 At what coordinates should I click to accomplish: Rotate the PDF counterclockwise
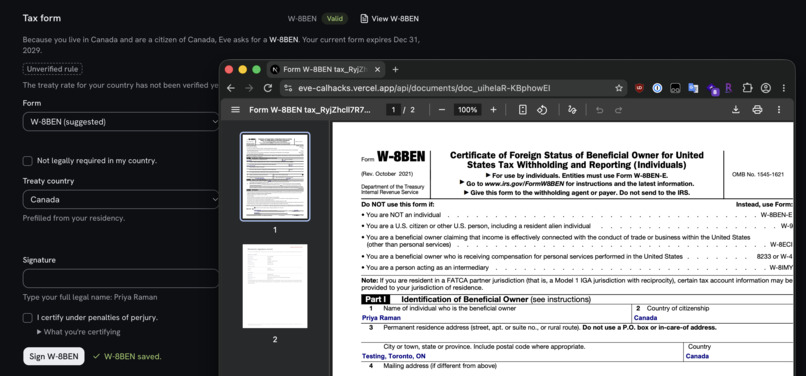coord(542,110)
